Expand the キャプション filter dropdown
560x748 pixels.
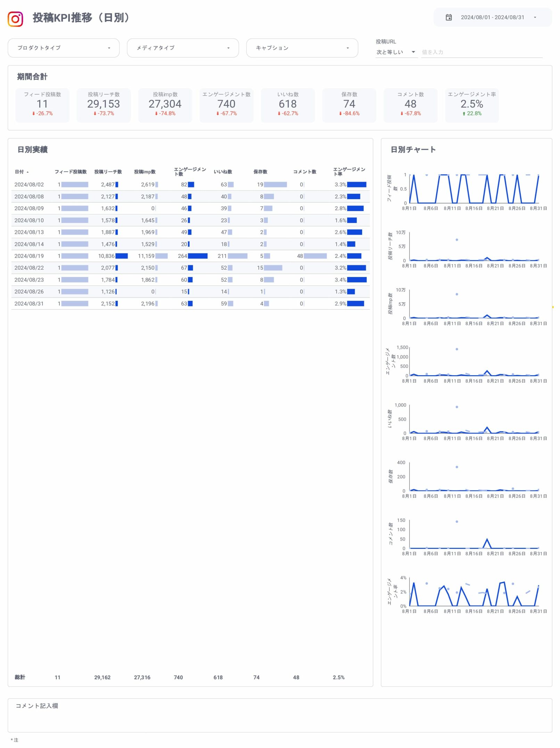click(x=302, y=48)
